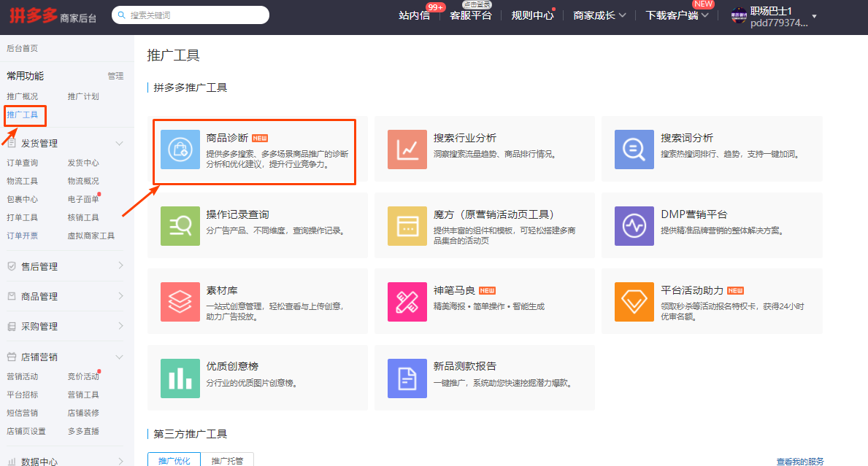The height and width of the screenshot is (466, 868).
Task: Open 电子面单 in sidebar
Action: 83,199
